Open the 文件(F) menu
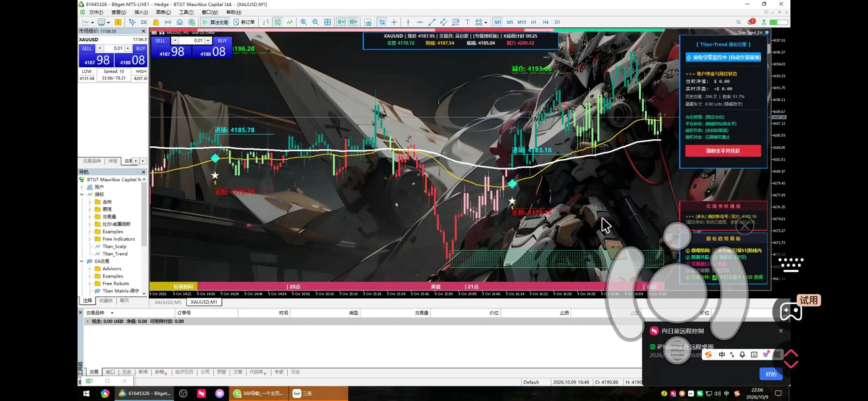Image resolution: width=868 pixels, height=401 pixels. (x=96, y=13)
